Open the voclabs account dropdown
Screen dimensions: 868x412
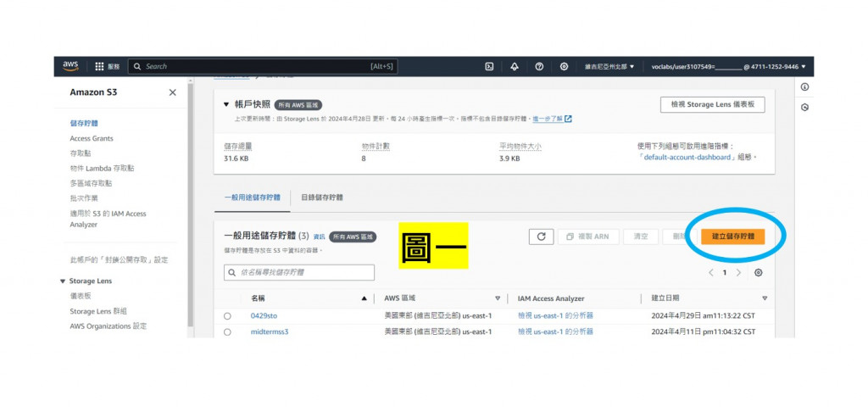point(728,66)
